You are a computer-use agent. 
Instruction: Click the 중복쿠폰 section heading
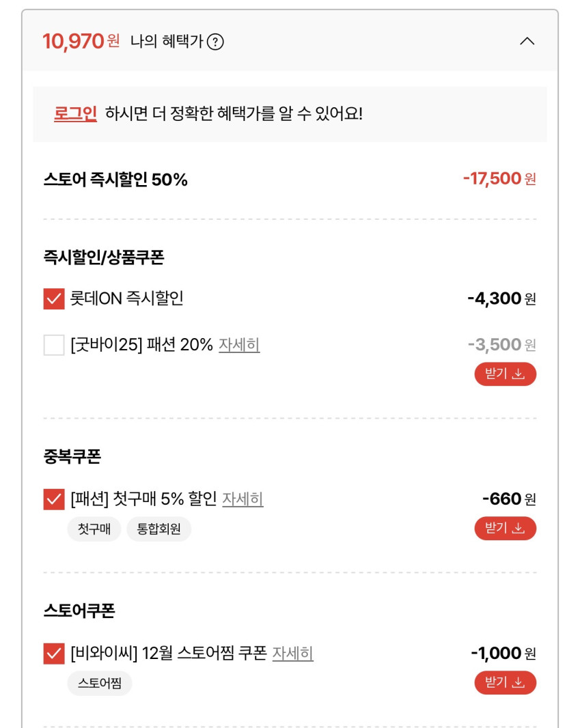(72, 457)
